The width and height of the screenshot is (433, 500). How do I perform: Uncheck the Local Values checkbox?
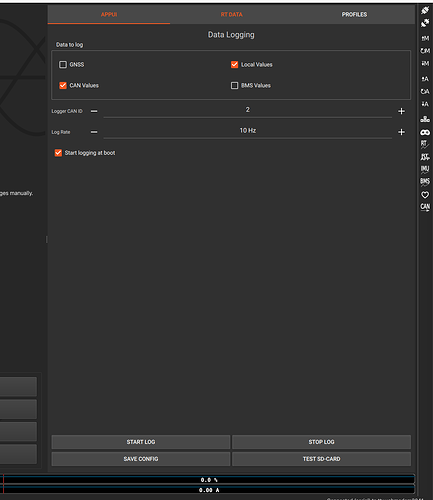coord(234,64)
